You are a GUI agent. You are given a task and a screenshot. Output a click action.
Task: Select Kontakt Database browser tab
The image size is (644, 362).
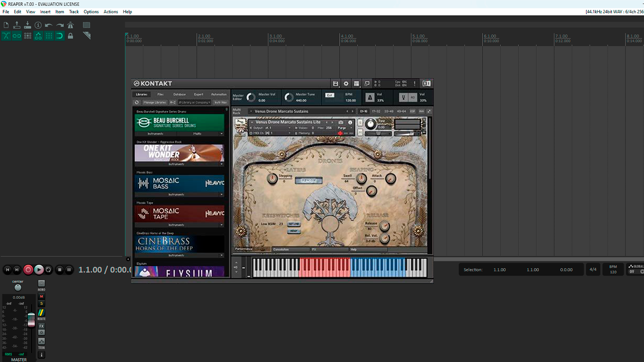click(179, 94)
